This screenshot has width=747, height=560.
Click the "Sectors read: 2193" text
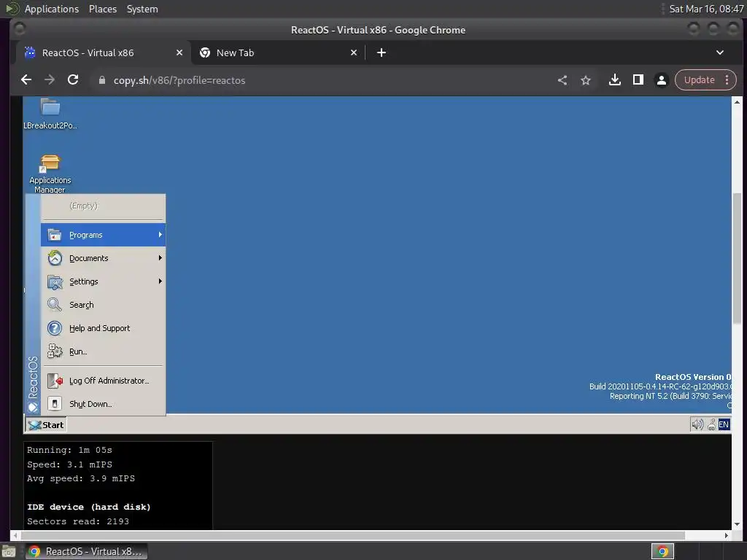pyautogui.click(x=78, y=521)
